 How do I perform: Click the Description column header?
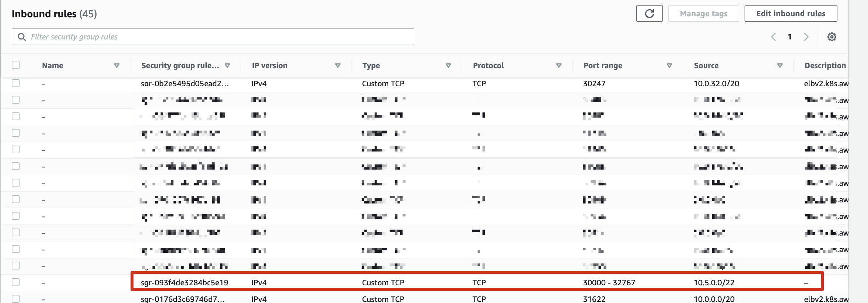825,66
